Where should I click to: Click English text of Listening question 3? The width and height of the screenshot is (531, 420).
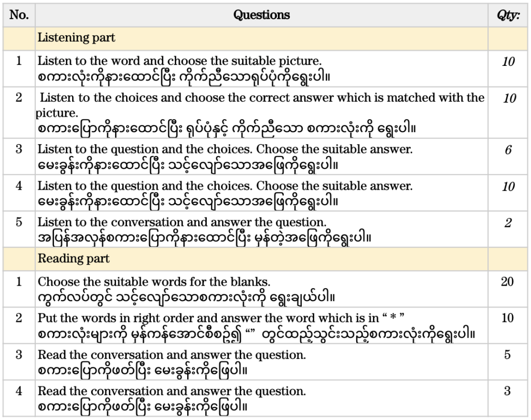[225, 149]
